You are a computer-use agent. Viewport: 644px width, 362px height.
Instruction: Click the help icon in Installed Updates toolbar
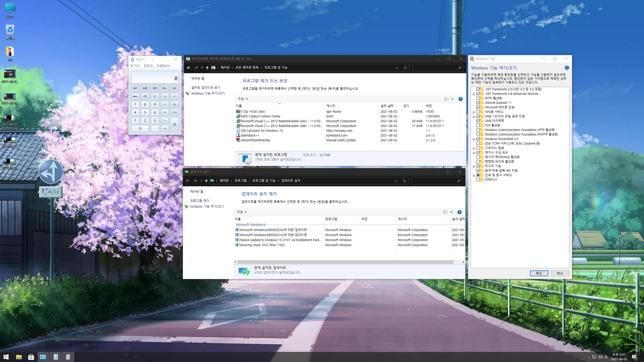[459, 212]
